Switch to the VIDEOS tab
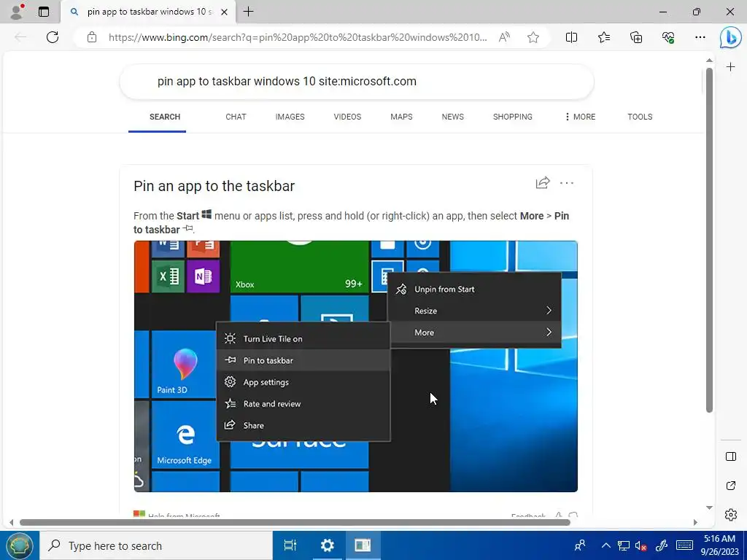 click(x=347, y=117)
